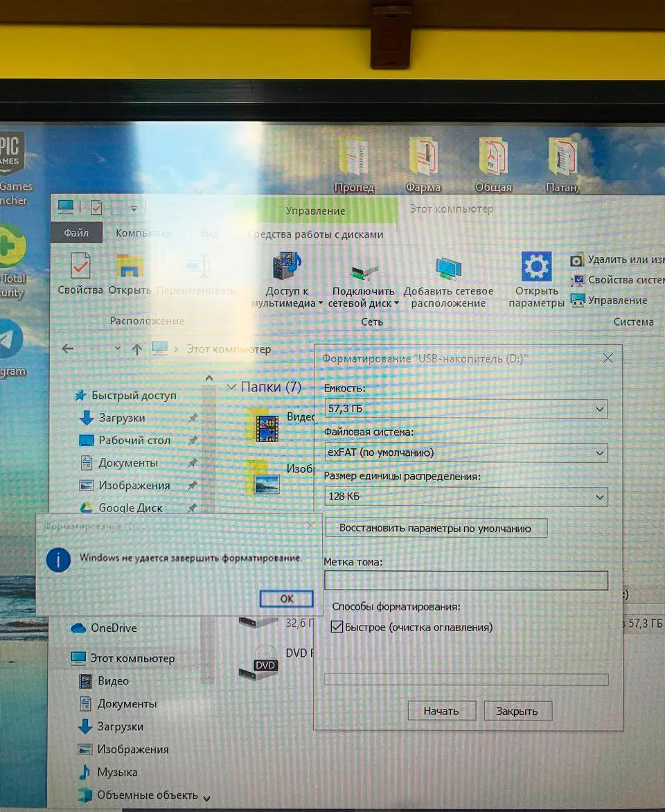Click Восстановить параметры по умолчанию button
Viewport: 665px width, 812px height.
coord(436,528)
